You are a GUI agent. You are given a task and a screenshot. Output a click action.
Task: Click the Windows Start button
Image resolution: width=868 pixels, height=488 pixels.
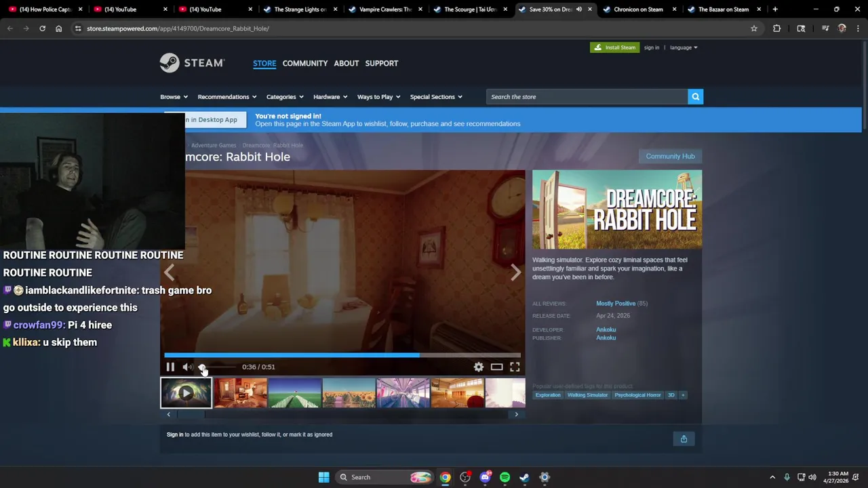click(x=323, y=477)
